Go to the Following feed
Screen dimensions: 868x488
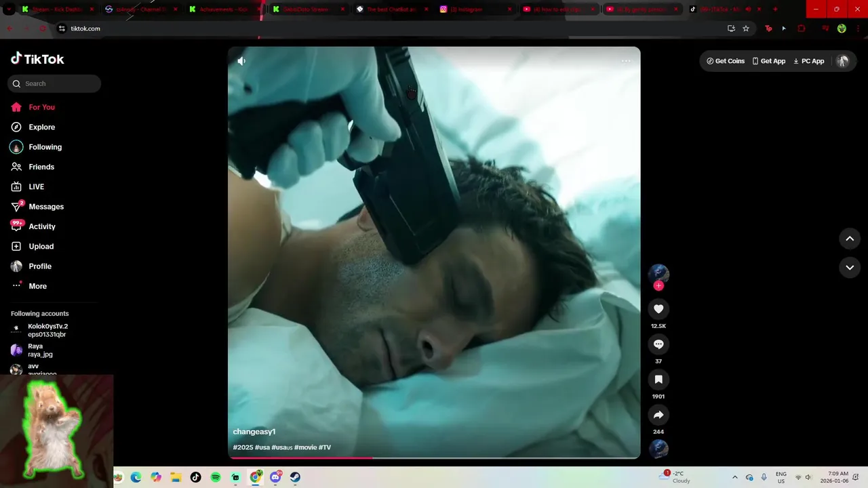36,147
